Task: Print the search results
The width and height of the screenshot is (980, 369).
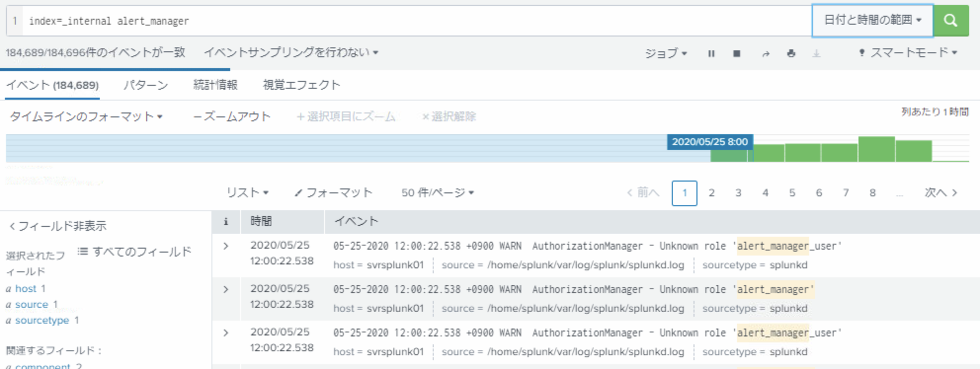Action: coord(791,53)
